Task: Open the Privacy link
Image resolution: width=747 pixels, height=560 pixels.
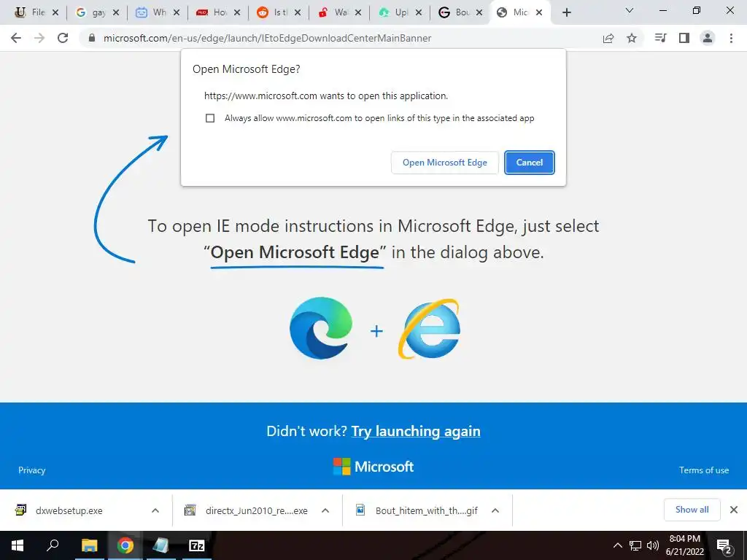Action: [x=32, y=470]
